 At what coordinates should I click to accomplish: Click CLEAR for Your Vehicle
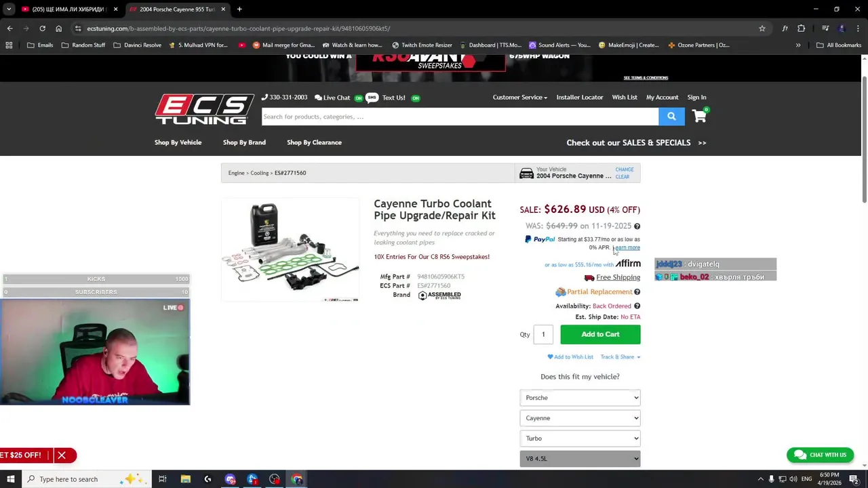[x=623, y=177]
